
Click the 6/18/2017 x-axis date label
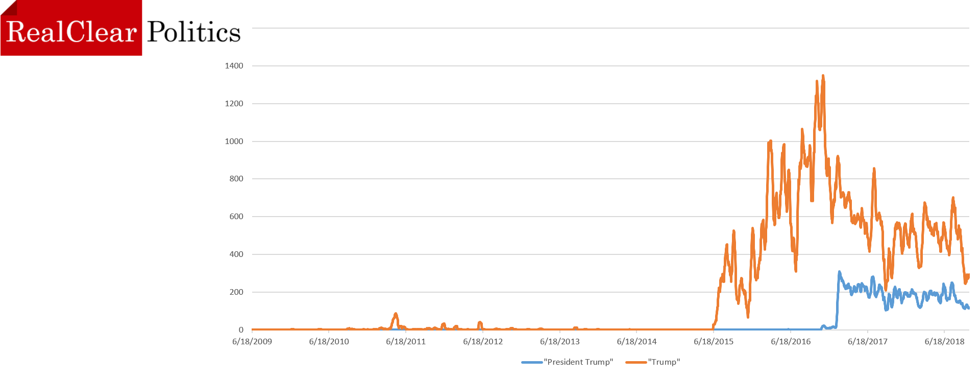(x=868, y=341)
